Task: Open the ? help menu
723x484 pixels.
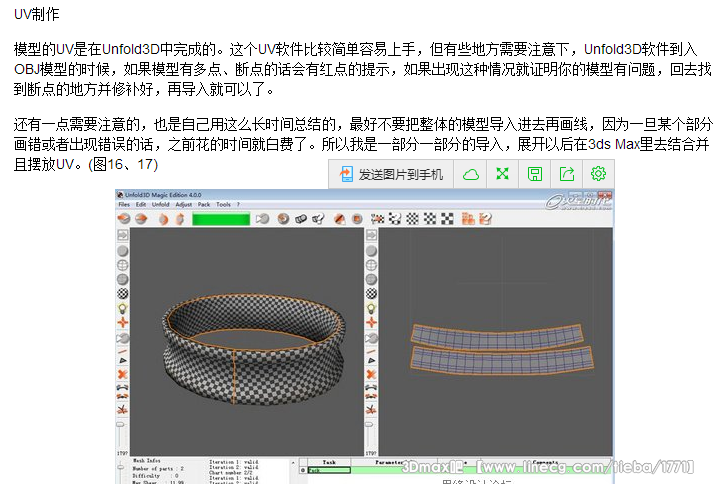Action: 238,204
